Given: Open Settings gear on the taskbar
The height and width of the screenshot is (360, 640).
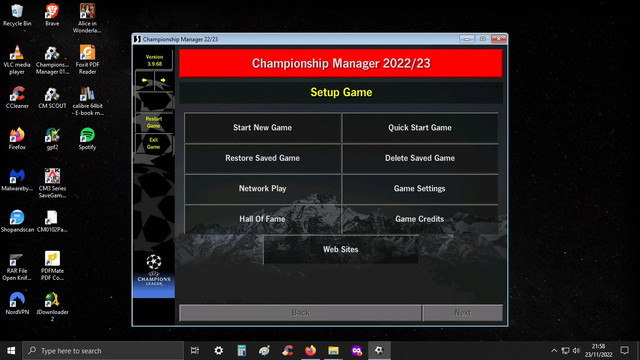Looking at the screenshot, I should tap(219, 351).
